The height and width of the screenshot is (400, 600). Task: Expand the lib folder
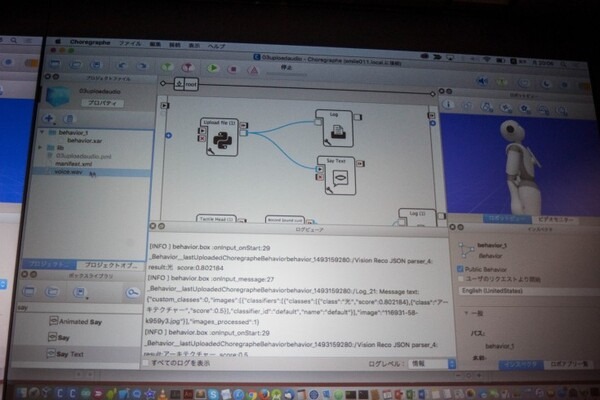[x=38, y=148]
